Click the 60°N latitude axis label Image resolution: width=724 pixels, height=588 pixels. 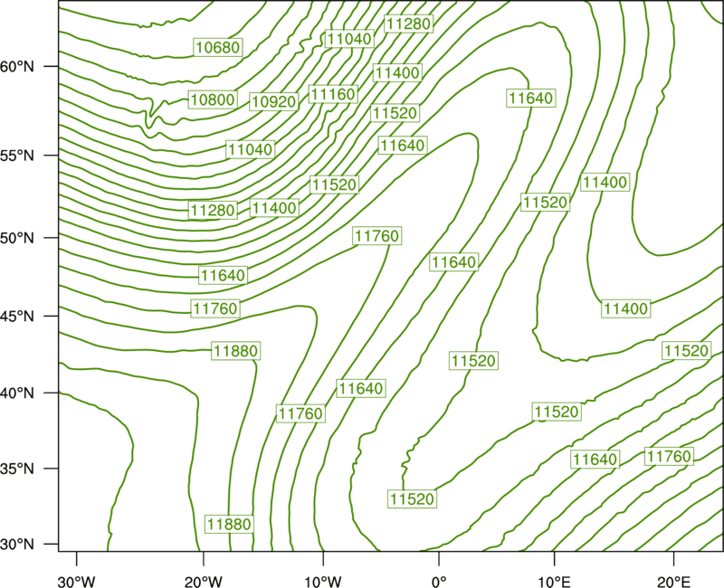tap(17, 66)
